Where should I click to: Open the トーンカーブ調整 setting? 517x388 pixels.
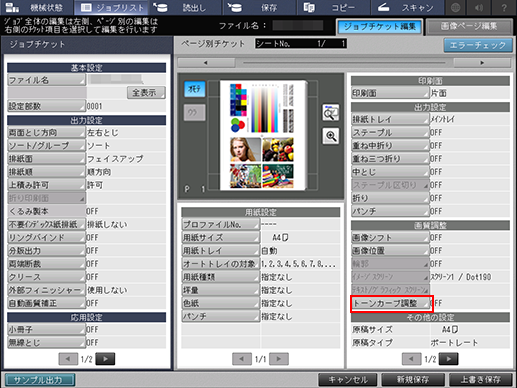click(391, 303)
